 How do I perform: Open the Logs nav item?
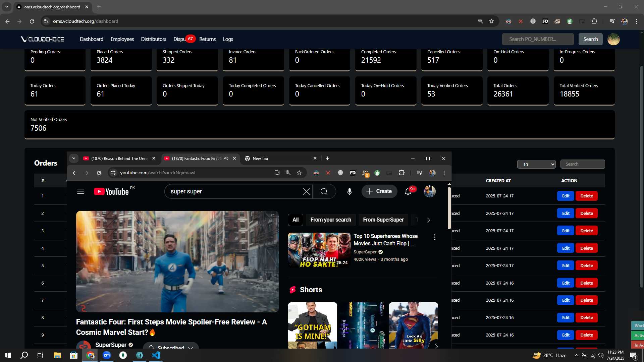point(228,39)
